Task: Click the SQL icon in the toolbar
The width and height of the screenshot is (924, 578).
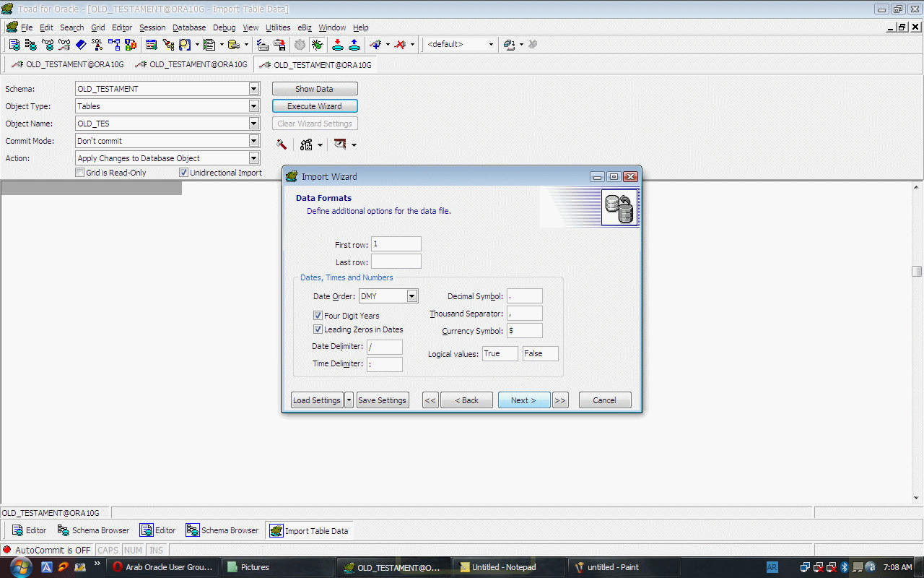Action: click(x=97, y=45)
